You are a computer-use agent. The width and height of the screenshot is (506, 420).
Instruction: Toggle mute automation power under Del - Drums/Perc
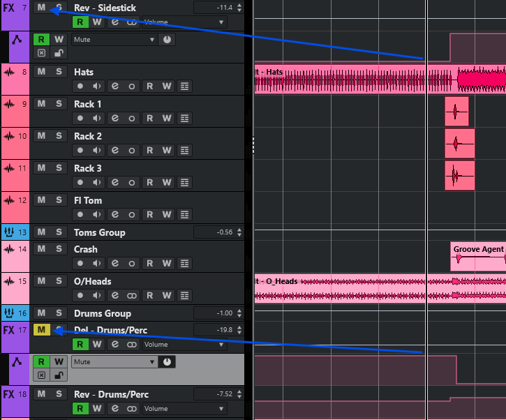(168, 362)
